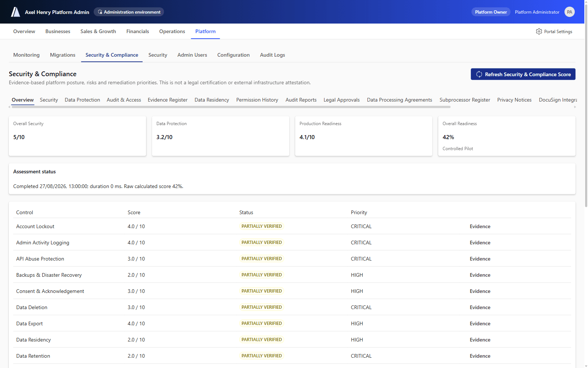
Task: Switch to the Admin Users sub-tab
Action: (x=192, y=55)
